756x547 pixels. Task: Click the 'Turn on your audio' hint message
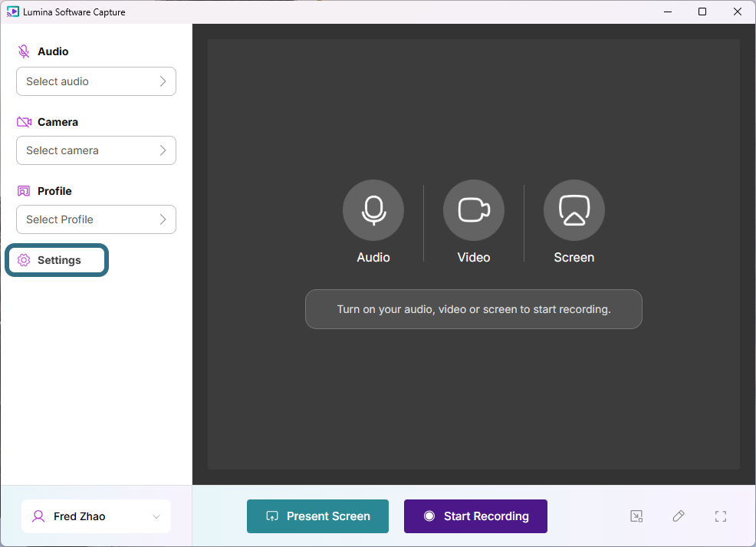pyautogui.click(x=474, y=309)
